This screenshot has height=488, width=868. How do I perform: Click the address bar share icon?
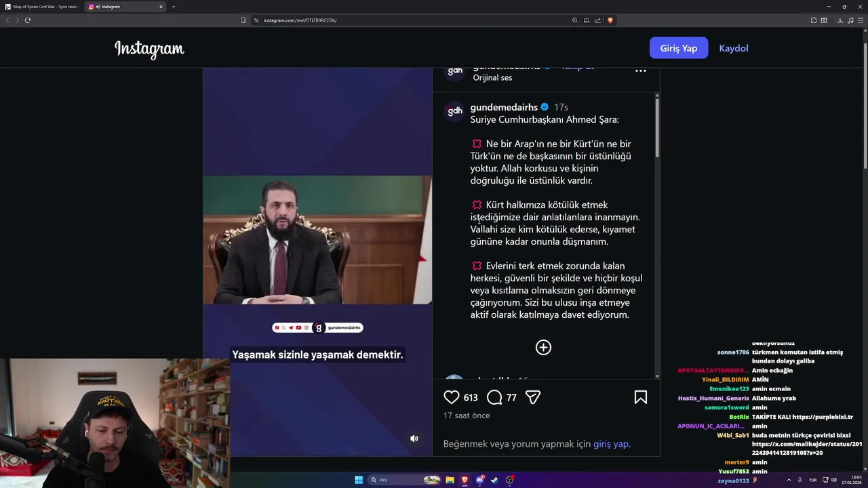click(597, 20)
